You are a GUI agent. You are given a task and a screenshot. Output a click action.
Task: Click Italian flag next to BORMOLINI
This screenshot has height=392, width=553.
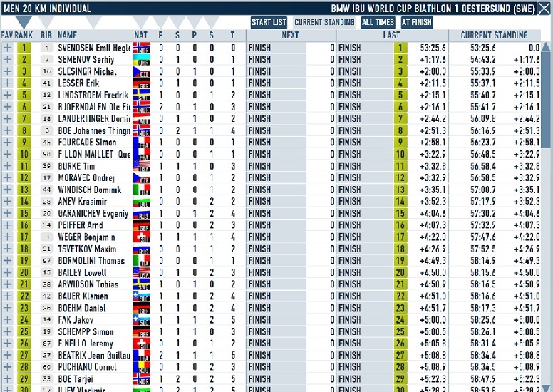coord(141,260)
